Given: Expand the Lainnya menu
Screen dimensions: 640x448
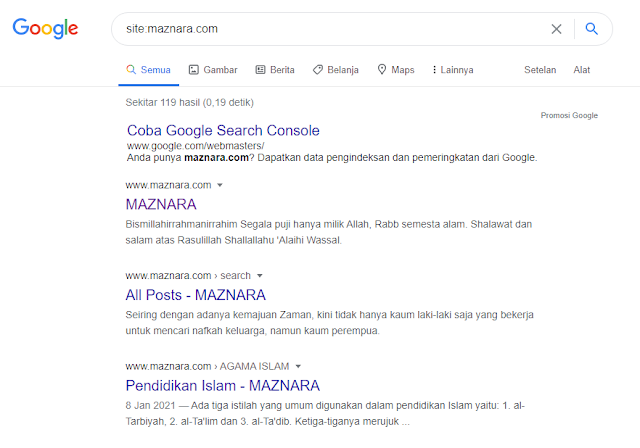Looking at the screenshot, I should pyautogui.click(x=453, y=70).
